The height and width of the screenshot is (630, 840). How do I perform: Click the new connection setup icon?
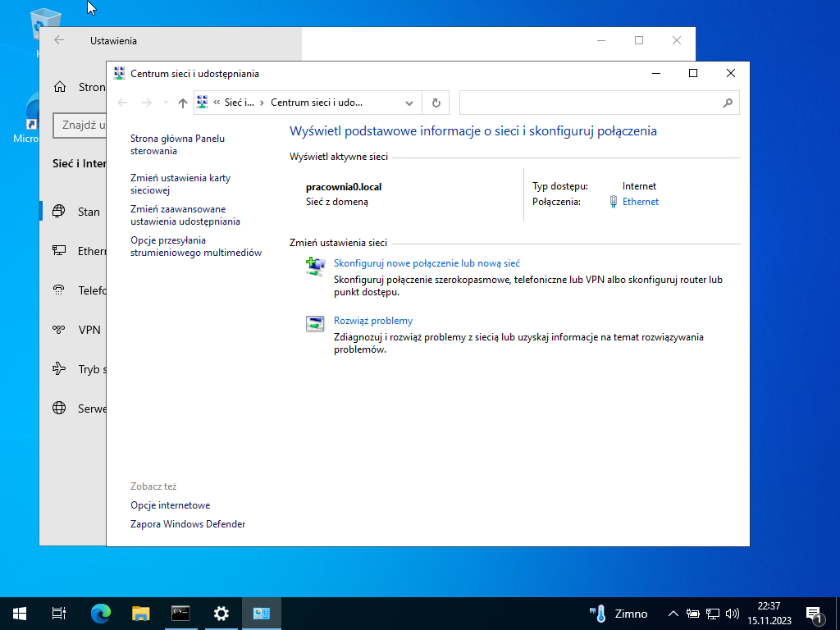point(315,267)
